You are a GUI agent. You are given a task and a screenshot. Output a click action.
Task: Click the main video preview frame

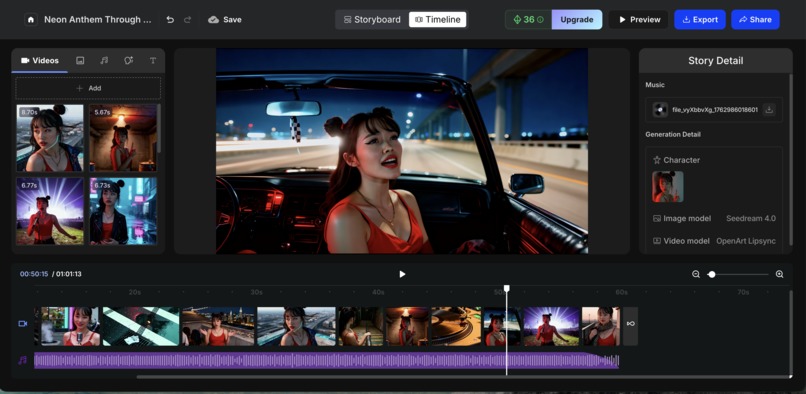point(402,151)
